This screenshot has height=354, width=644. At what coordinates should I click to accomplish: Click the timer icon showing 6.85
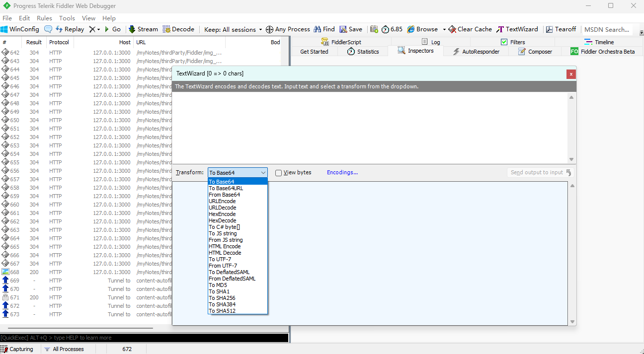coord(392,29)
